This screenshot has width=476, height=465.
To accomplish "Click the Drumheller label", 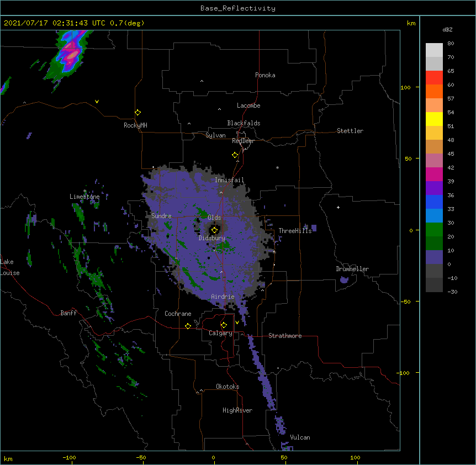I will click(352, 269).
